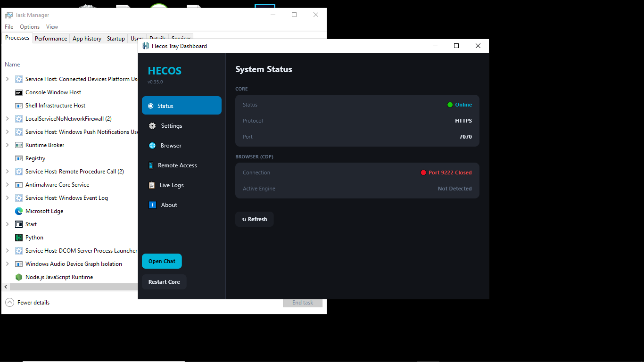Viewport: 644px width, 362px height.
Task: Click the End task button
Action: (303, 303)
